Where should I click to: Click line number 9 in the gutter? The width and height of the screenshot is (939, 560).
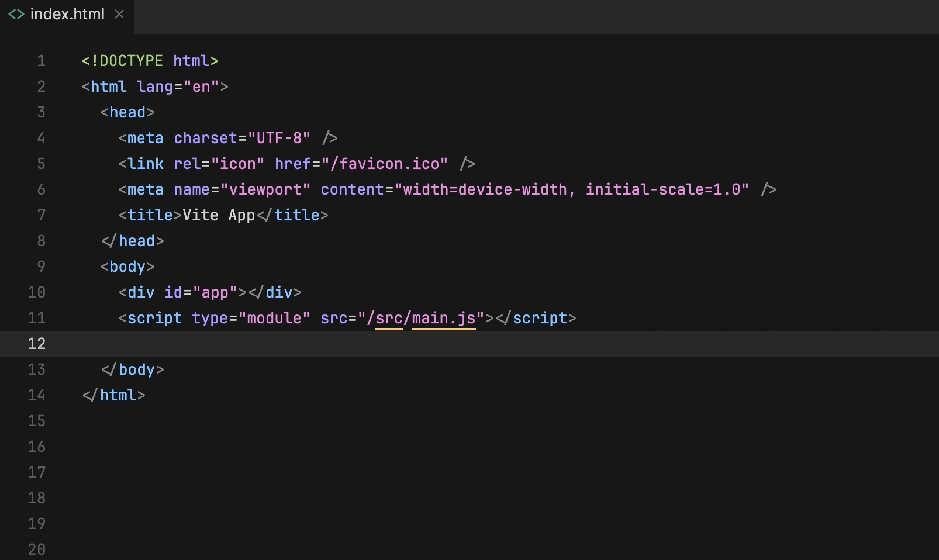41,267
